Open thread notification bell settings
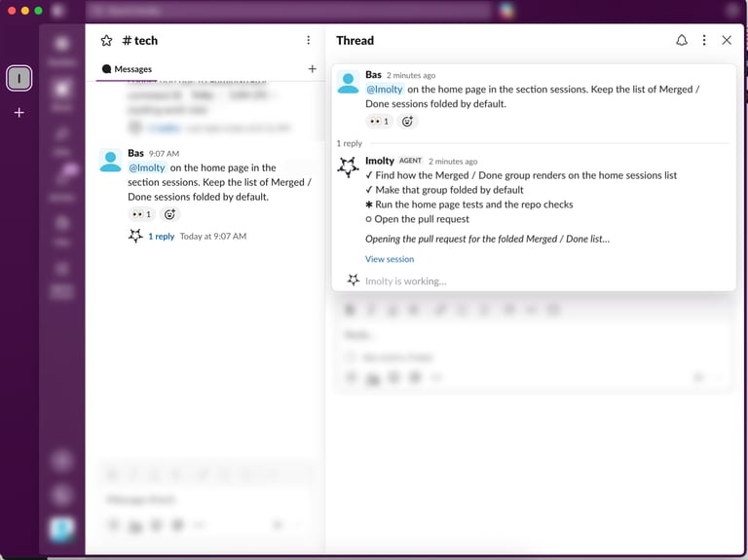748x560 pixels. 682,40
